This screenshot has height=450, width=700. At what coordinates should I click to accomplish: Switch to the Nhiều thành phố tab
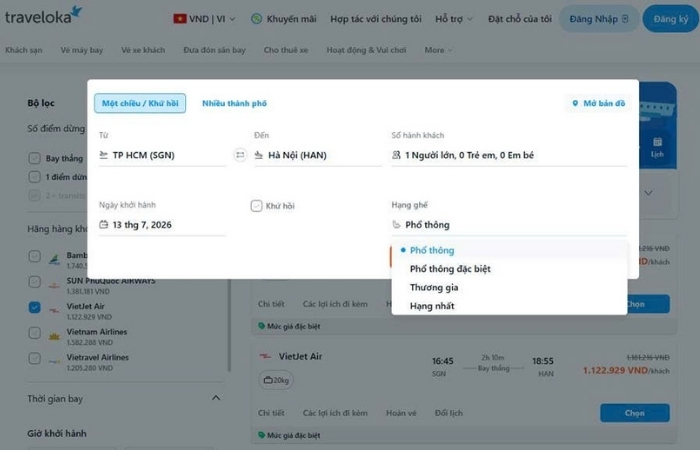click(234, 103)
